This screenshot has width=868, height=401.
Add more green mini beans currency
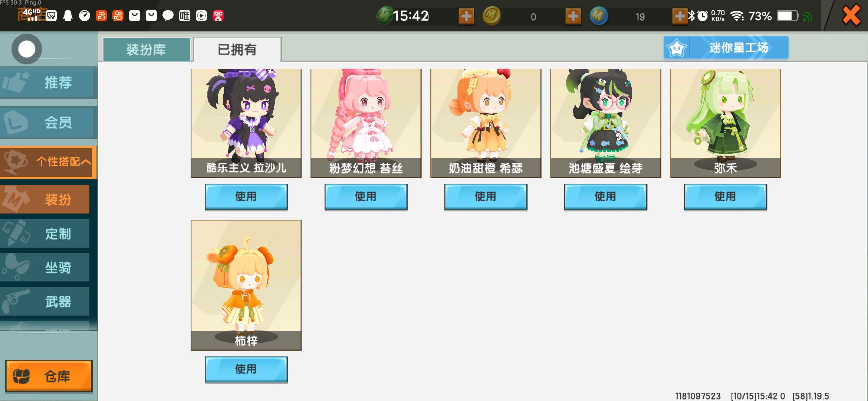[466, 16]
